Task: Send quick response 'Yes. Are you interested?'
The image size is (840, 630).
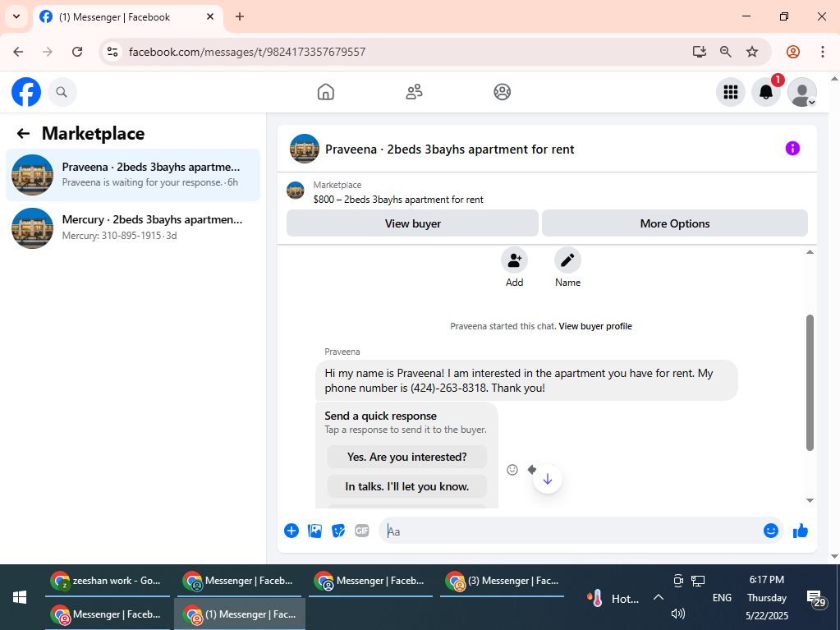Action: [407, 457]
